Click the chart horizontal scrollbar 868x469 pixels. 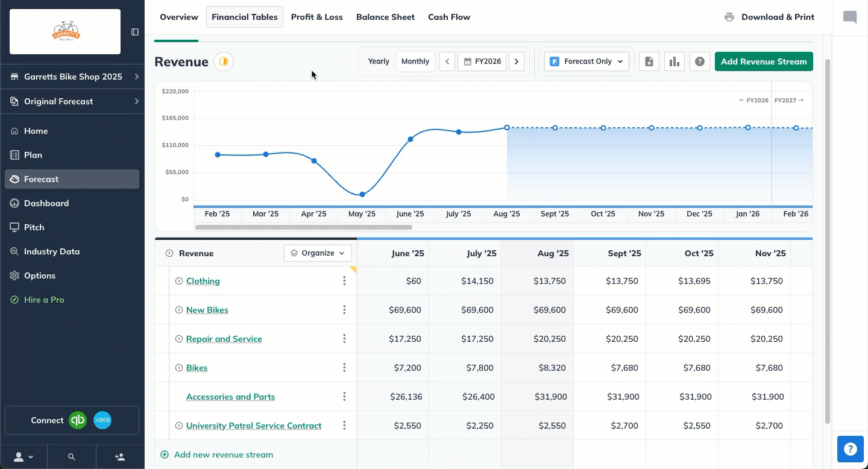pos(303,227)
